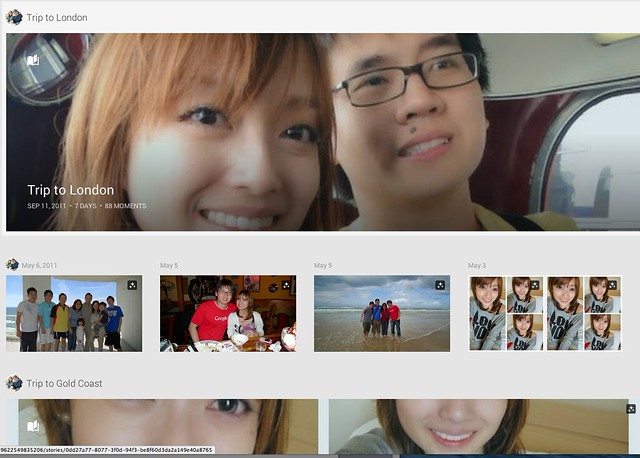Viewport: 640px width, 458px height.
Task: Click the avatar next to Trip to London header
Action: click(x=14, y=18)
